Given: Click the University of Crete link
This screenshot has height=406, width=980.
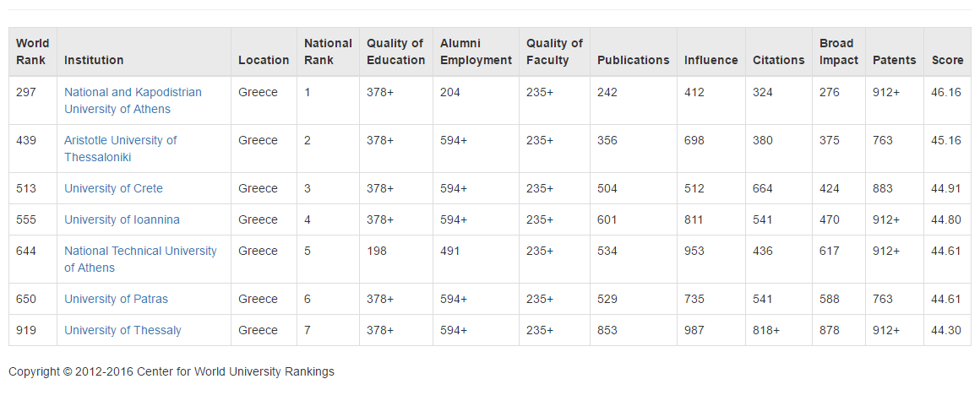Looking at the screenshot, I should [x=113, y=188].
